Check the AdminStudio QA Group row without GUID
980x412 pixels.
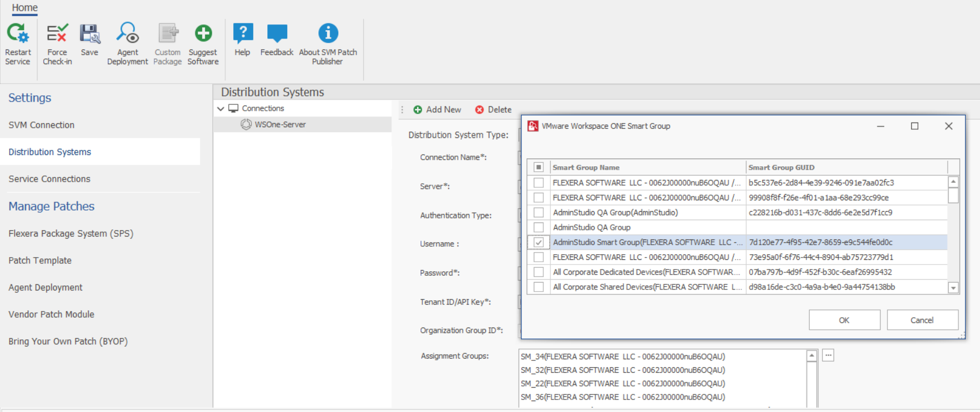pos(539,228)
